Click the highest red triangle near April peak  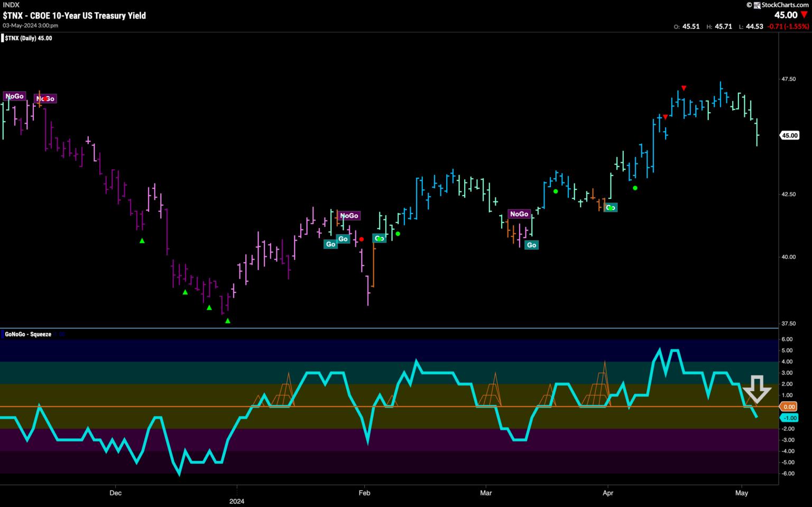[684, 88]
